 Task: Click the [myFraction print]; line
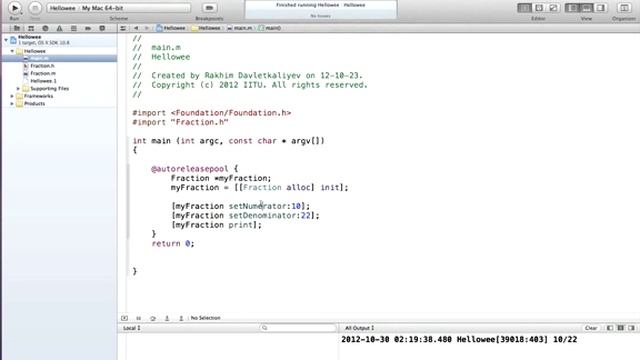[x=216, y=225]
